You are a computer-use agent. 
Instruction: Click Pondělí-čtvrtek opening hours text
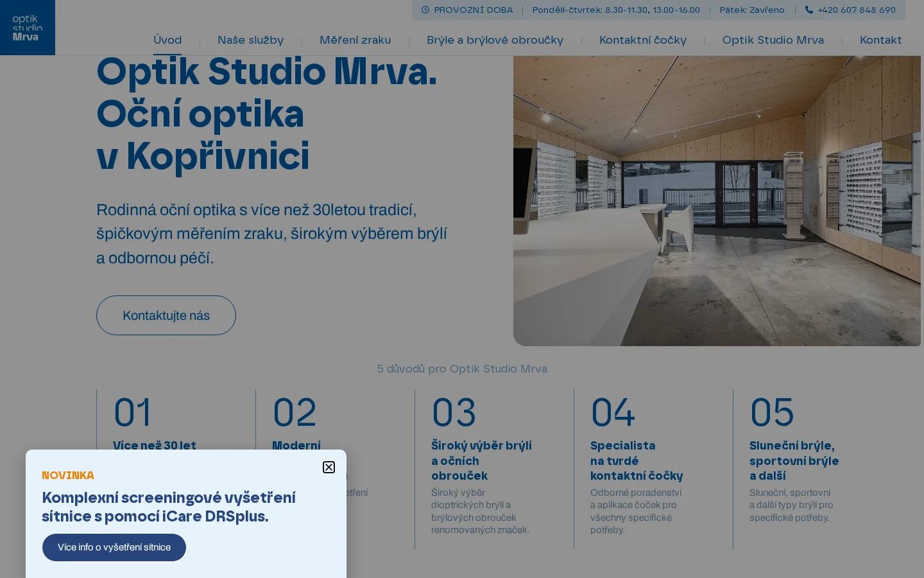(616, 10)
